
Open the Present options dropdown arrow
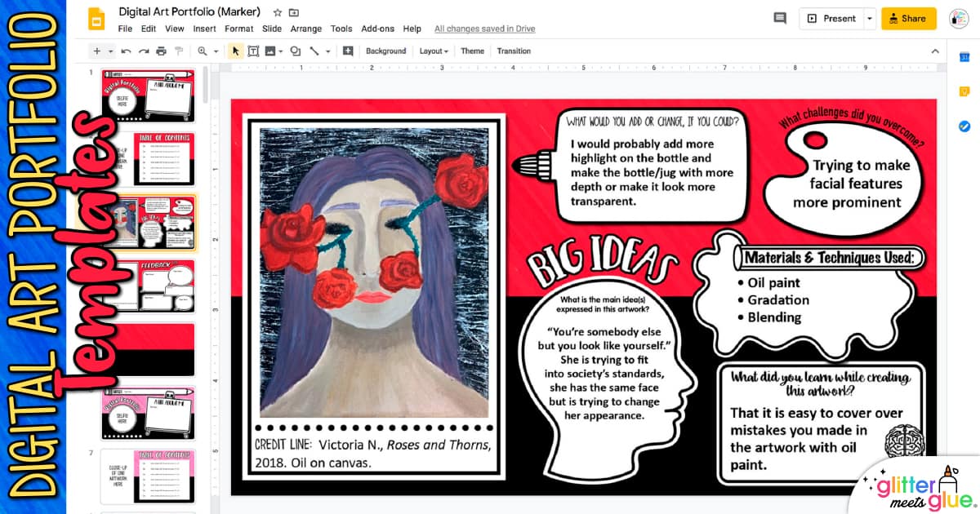click(x=868, y=17)
